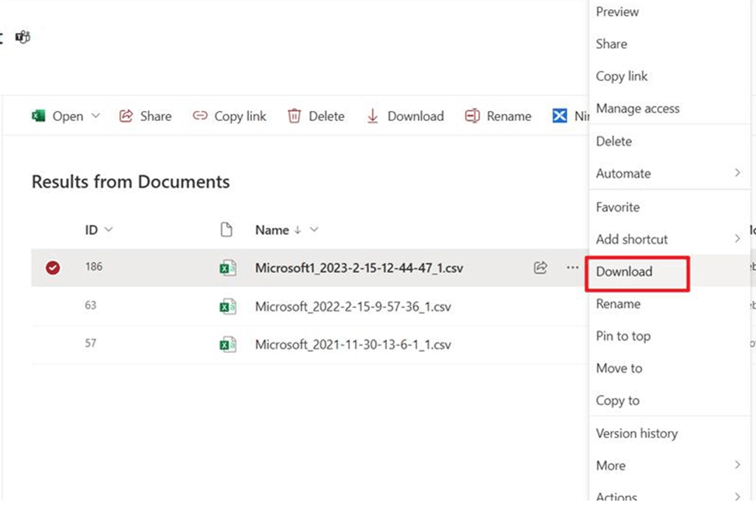This screenshot has height=532, width=756.
Task: Click the Download arrow icon in toolbar
Action: [373, 116]
